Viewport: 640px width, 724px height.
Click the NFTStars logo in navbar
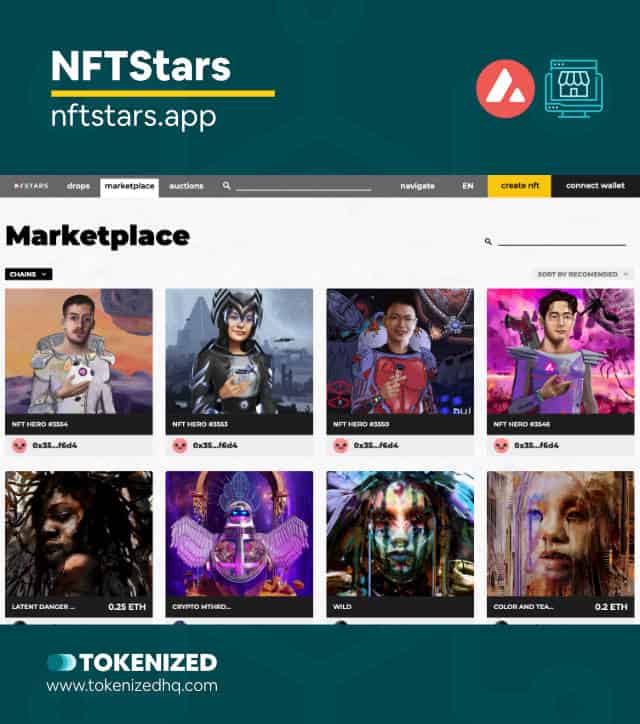[x=31, y=186]
